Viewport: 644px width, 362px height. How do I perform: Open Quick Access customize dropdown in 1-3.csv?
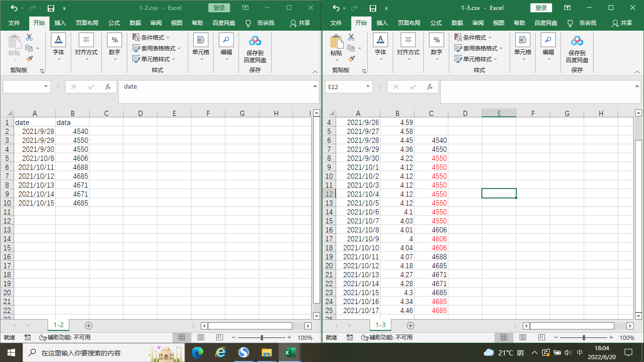pyautogui.click(x=386, y=8)
